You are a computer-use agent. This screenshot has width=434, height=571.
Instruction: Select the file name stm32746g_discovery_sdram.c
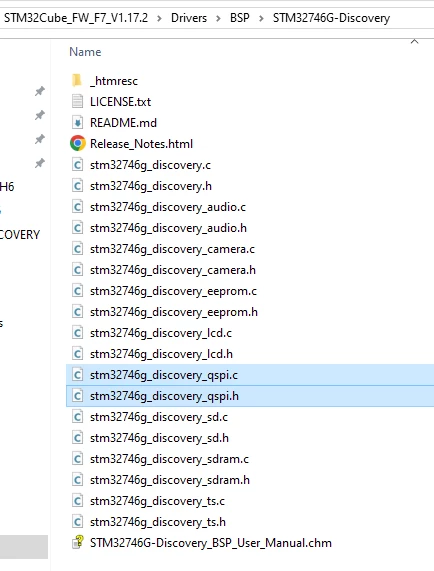(x=169, y=459)
